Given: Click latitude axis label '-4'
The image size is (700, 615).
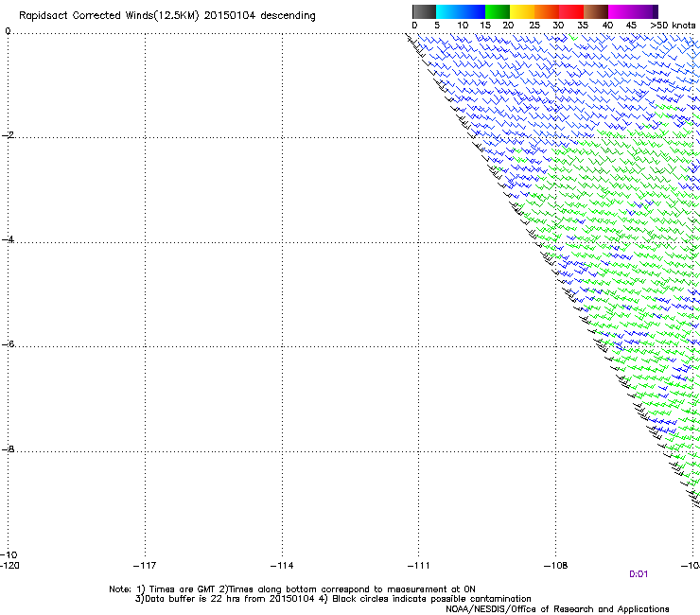Looking at the screenshot, I should [8, 239].
